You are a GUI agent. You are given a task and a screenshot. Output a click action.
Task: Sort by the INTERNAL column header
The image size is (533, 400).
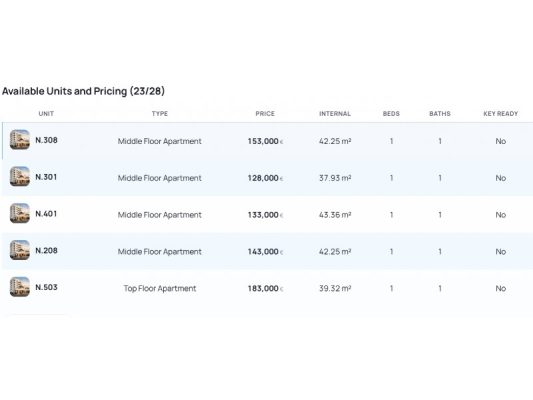pos(335,114)
